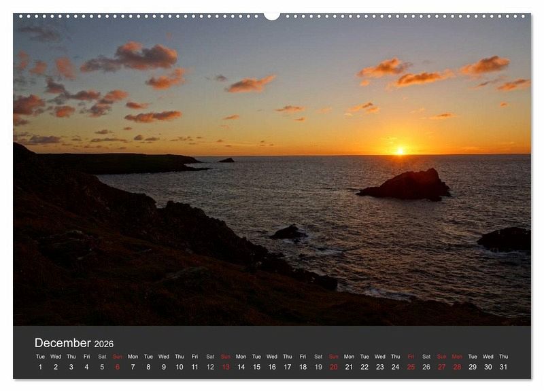The width and height of the screenshot is (544, 392).
Task: Select date 3 in the calendar
Action: click(x=71, y=367)
